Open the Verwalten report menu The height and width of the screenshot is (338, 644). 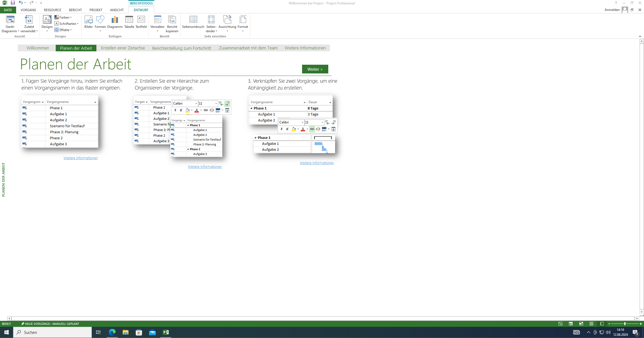(157, 24)
